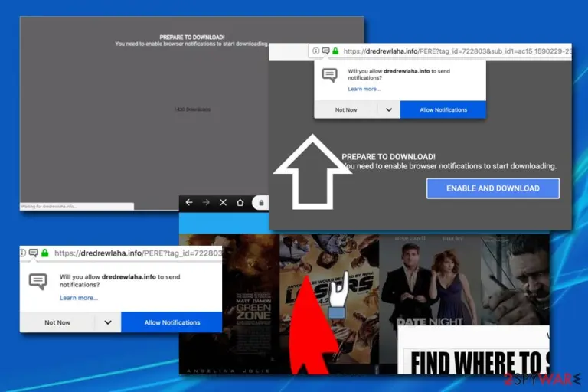Viewport: 588px width, 392px height.
Task: Click the back arrow in browser toolbar
Action: [x=189, y=202]
